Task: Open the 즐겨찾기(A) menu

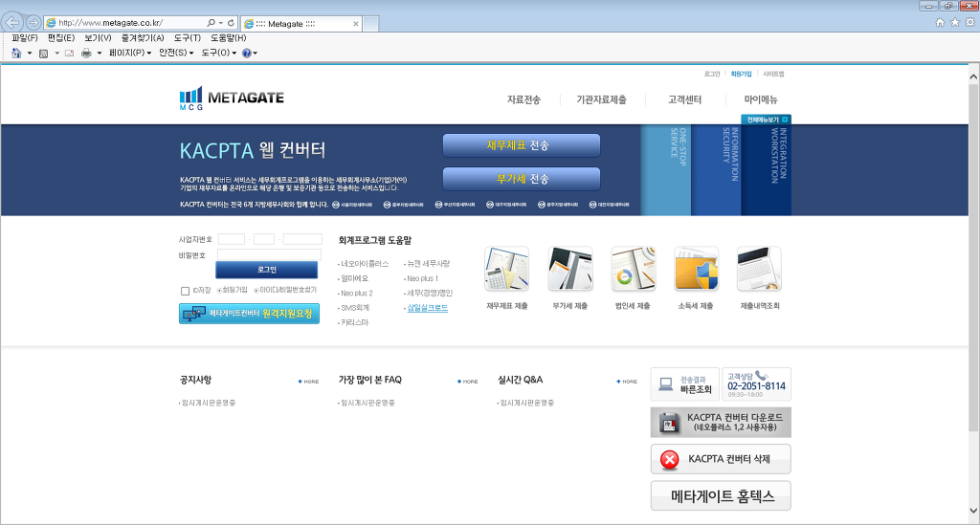Action: 143,38
